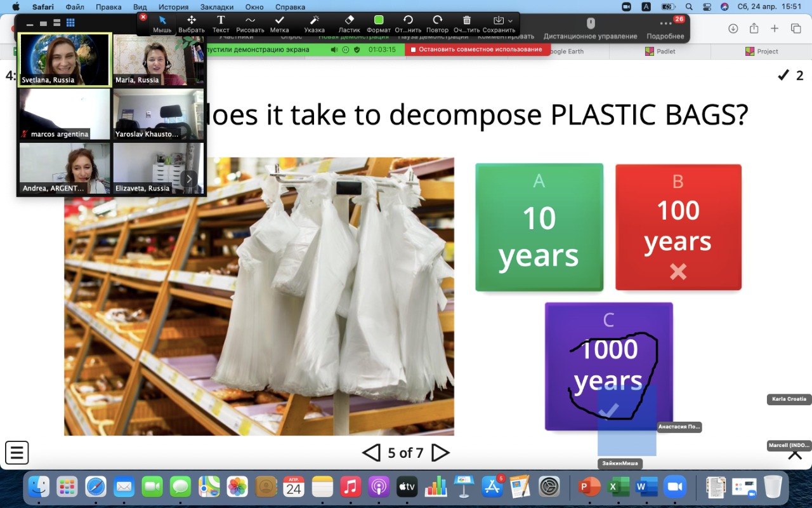Open Zoom app from the Dock

click(675, 487)
